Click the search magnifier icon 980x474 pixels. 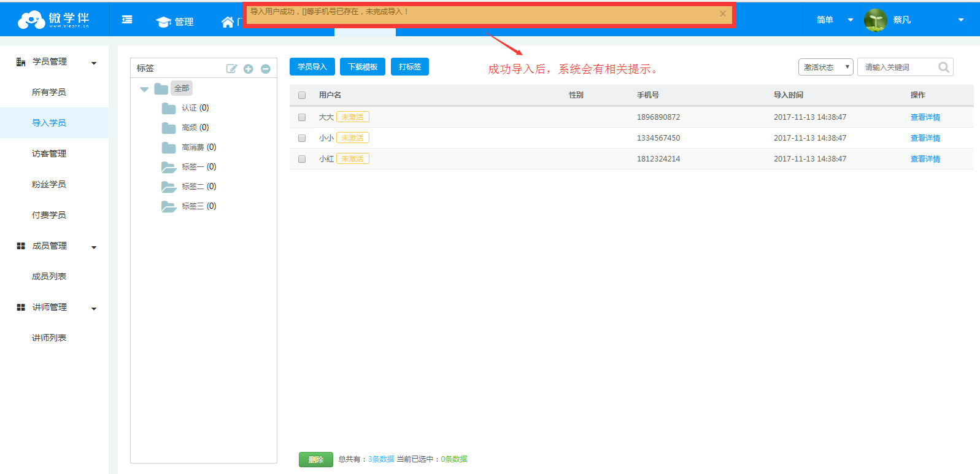pos(944,68)
